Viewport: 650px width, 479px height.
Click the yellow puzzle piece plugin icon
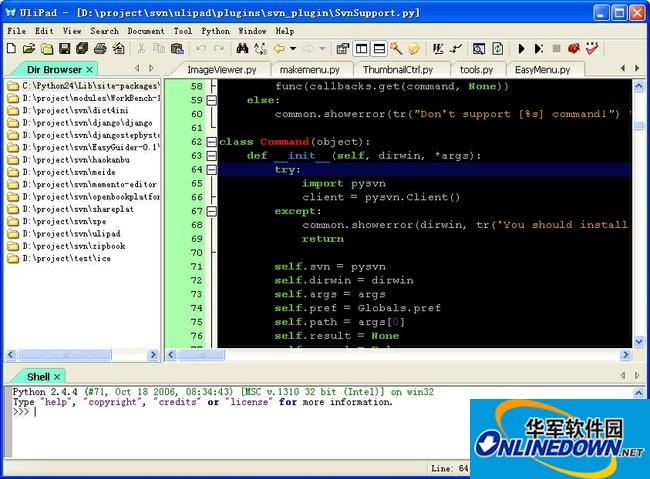414,49
